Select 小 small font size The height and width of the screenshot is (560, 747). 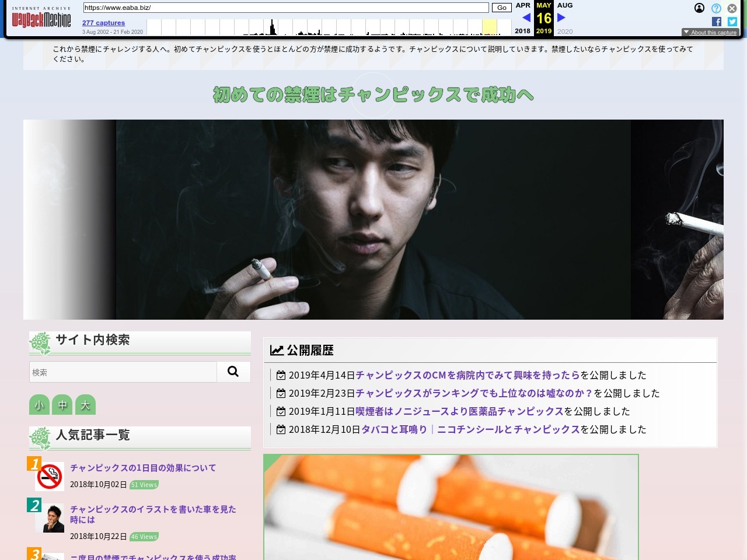click(x=39, y=404)
